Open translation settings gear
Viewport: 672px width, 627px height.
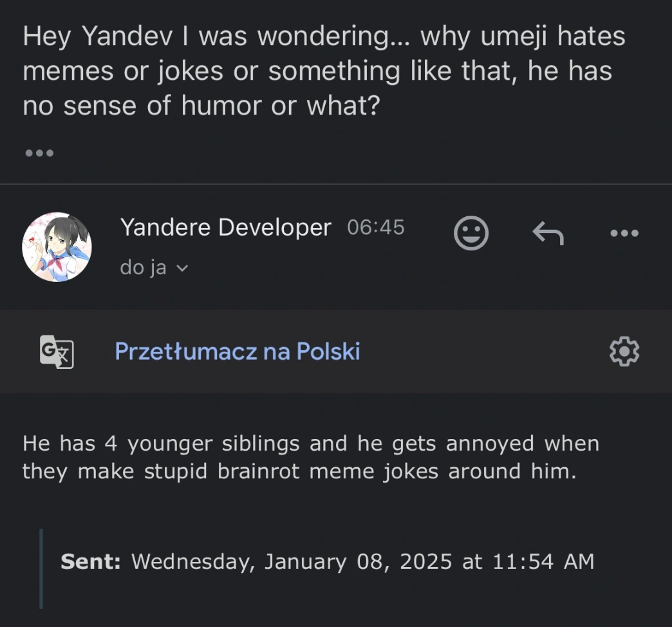pyautogui.click(x=624, y=351)
